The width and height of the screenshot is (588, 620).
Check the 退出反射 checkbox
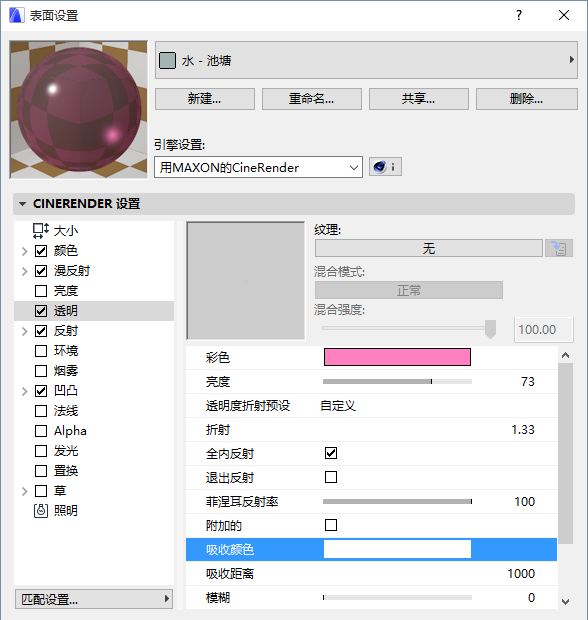pos(331,477)
